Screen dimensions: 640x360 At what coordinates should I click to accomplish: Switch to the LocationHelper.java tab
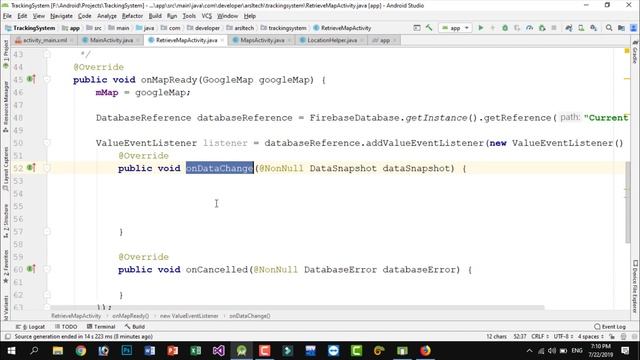[x=331, y=40]
